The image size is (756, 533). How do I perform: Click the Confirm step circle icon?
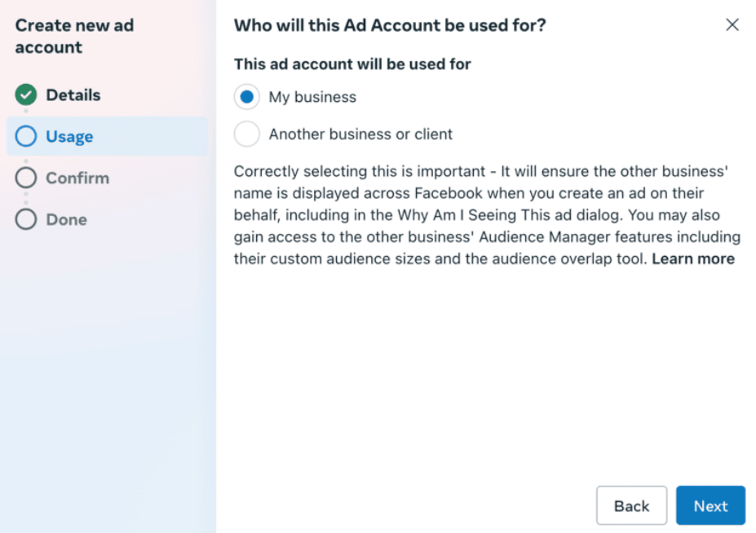coord(26,178)
